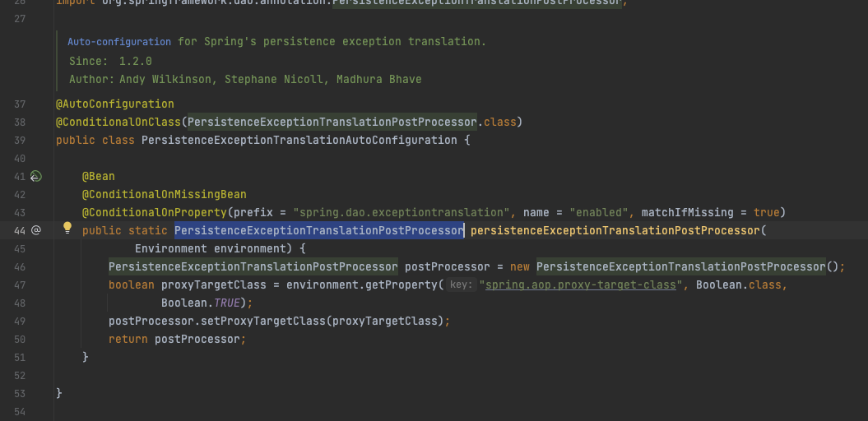Click the Since: 1.2.0 doc line

[x=110, y=61]
